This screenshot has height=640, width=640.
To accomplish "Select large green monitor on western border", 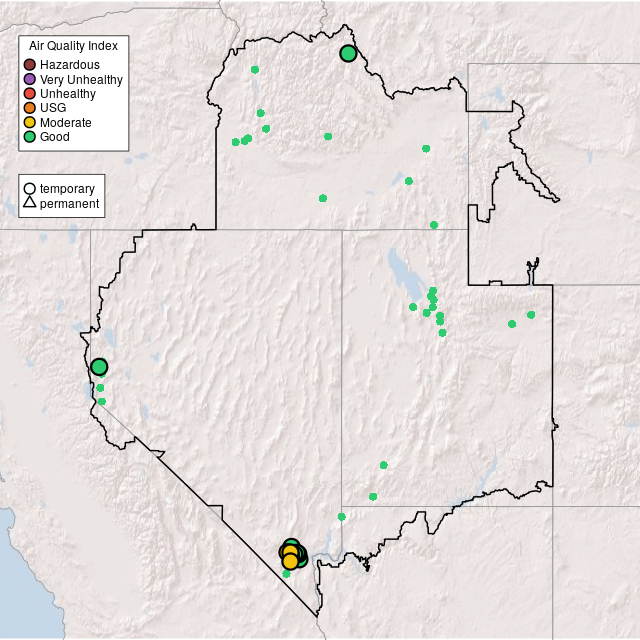I will pos(99,367).
